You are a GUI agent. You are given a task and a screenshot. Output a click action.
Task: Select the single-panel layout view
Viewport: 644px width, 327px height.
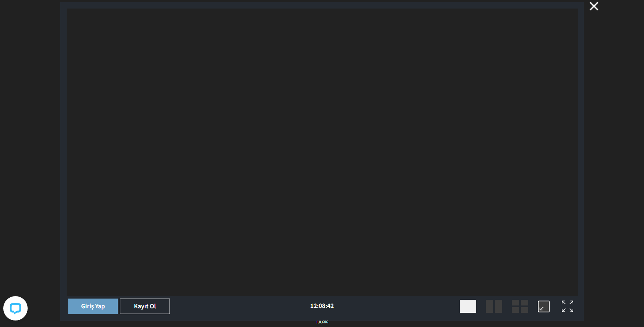(468, 306)
